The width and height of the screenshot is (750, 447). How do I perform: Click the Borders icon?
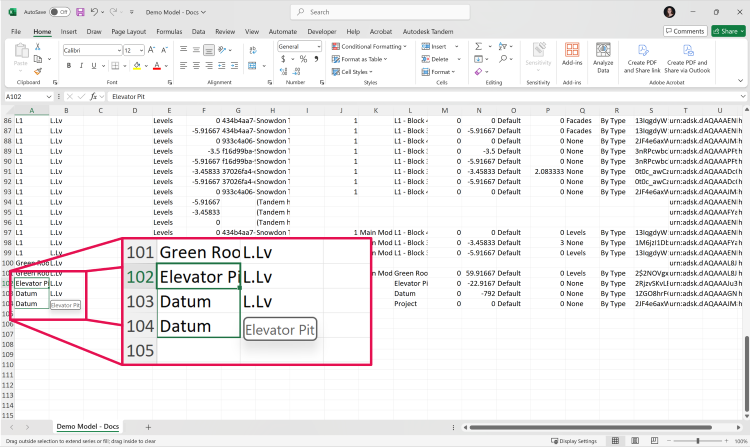115,65
